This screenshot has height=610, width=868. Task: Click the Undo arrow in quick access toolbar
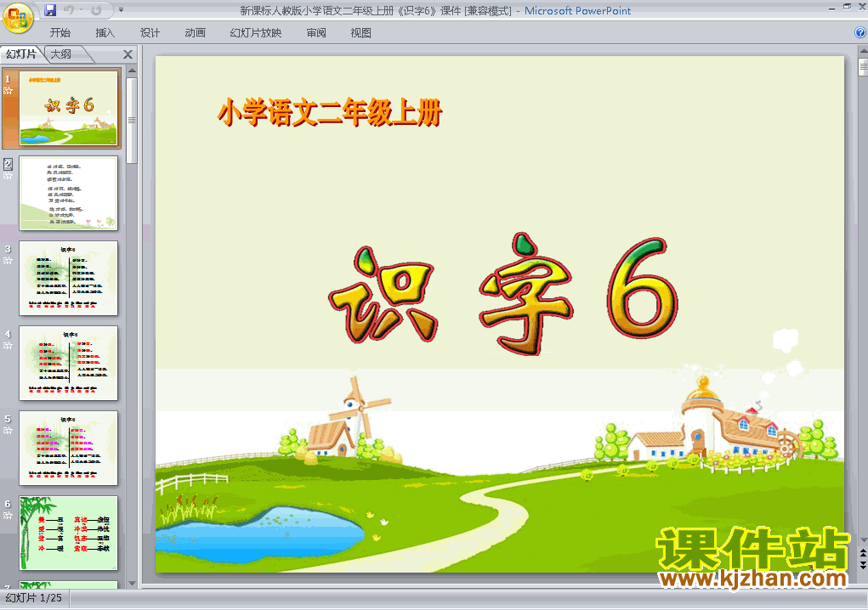pos(69,10)
